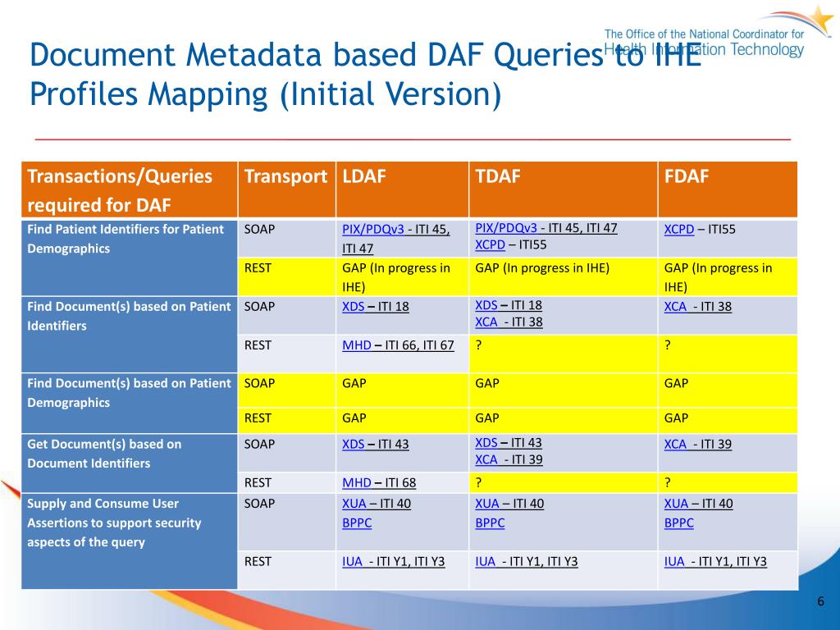840x630 pixels.
Task: Click '?' in TDAF for Get Document(s) REST
Action: tap(478, 482)
